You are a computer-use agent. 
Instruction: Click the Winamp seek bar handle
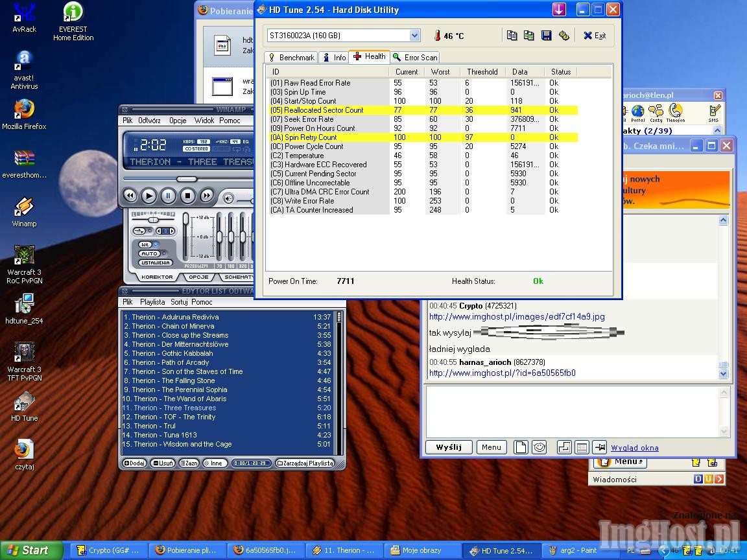pyautogui.click(x=187, y=179)
